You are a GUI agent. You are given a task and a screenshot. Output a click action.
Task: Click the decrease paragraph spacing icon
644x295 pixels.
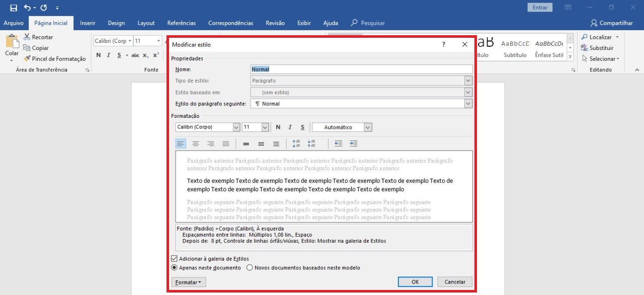(x=312, y=143)
